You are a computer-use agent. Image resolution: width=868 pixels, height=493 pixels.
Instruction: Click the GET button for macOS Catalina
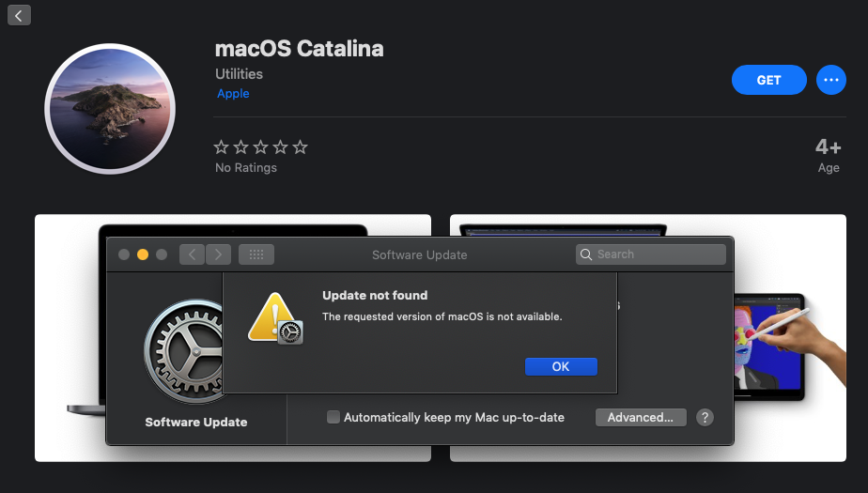(x=769, y=80)
